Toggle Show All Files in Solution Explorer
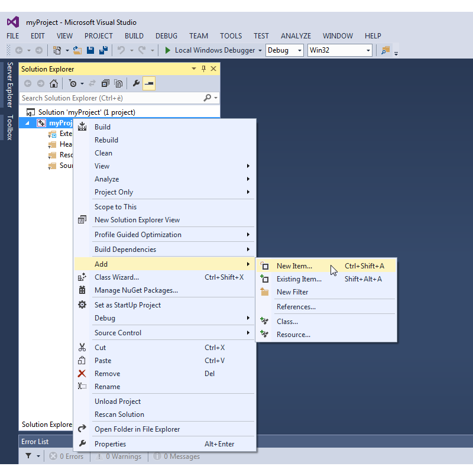The width and height of the screenshot is (473, 476). coord(118,83)
